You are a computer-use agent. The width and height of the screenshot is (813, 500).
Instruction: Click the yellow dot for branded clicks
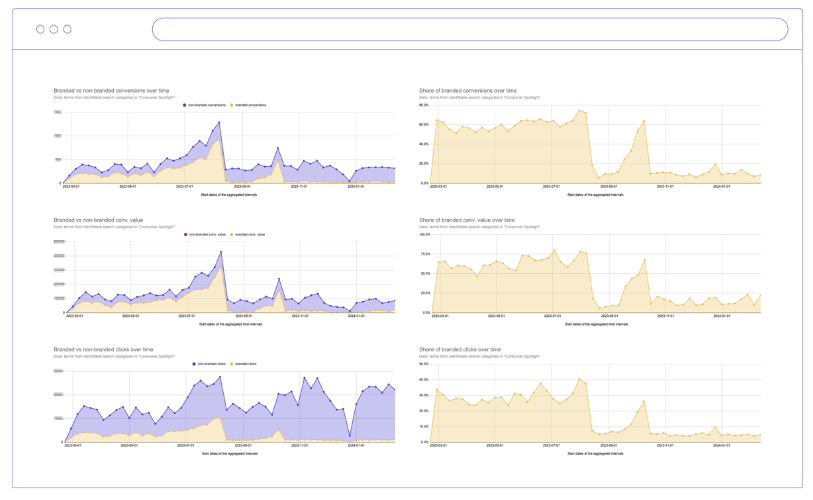231,364
